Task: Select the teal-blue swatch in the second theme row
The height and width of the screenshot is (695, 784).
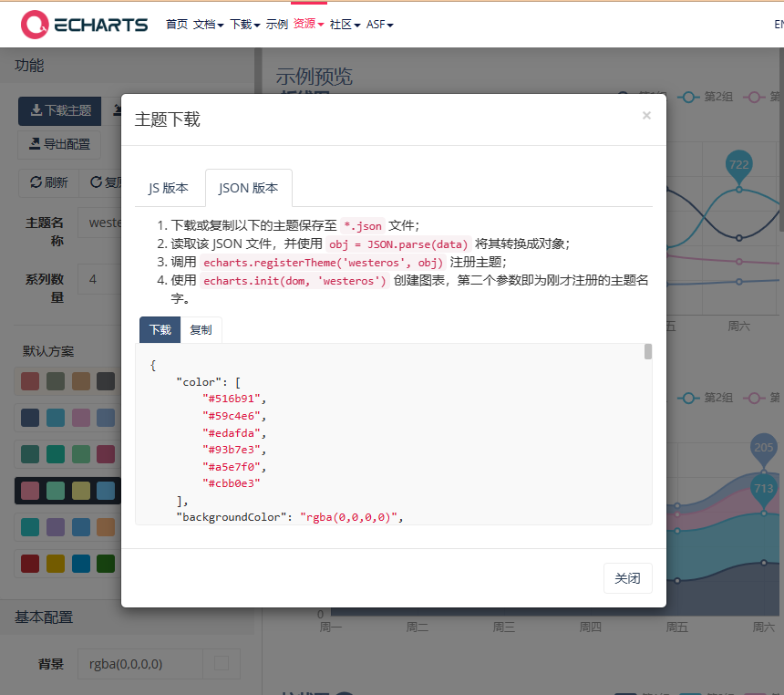Action: 56,418
